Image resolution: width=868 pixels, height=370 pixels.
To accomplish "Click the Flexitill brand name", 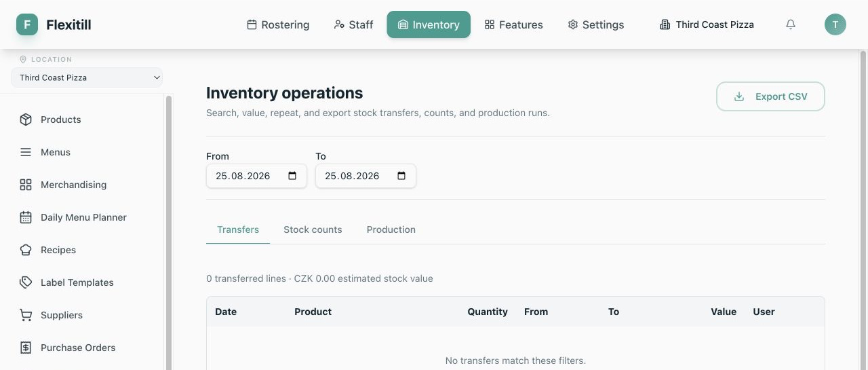I will pos(68,24).
